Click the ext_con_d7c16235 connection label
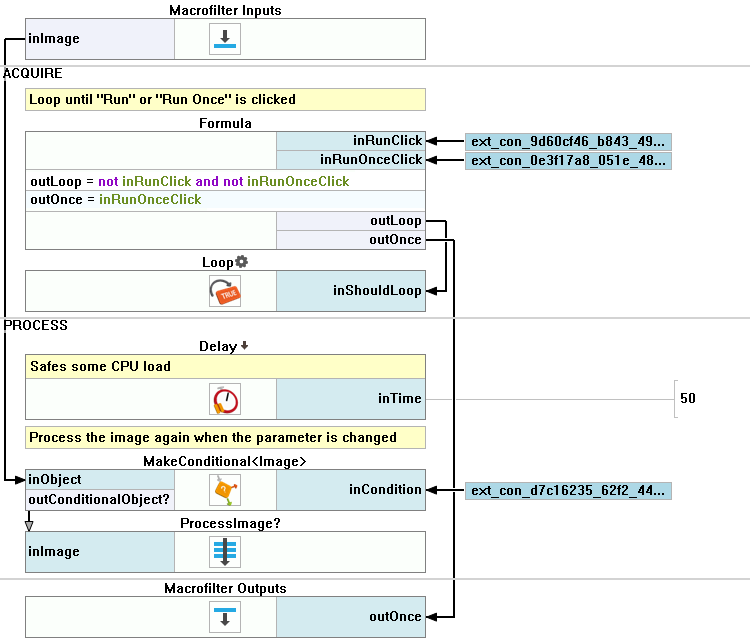The image size is (750, 643). [x=568, y=490]
